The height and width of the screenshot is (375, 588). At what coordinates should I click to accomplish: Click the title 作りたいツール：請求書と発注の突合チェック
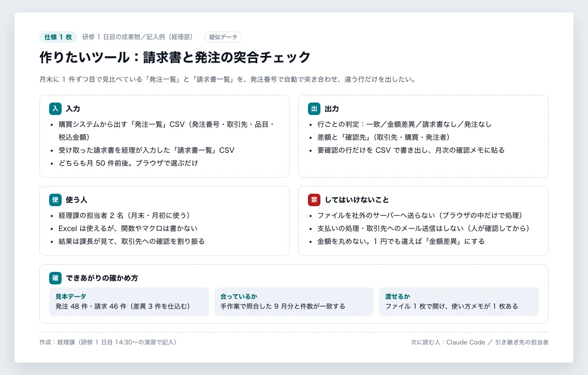(x=175, y=57)
